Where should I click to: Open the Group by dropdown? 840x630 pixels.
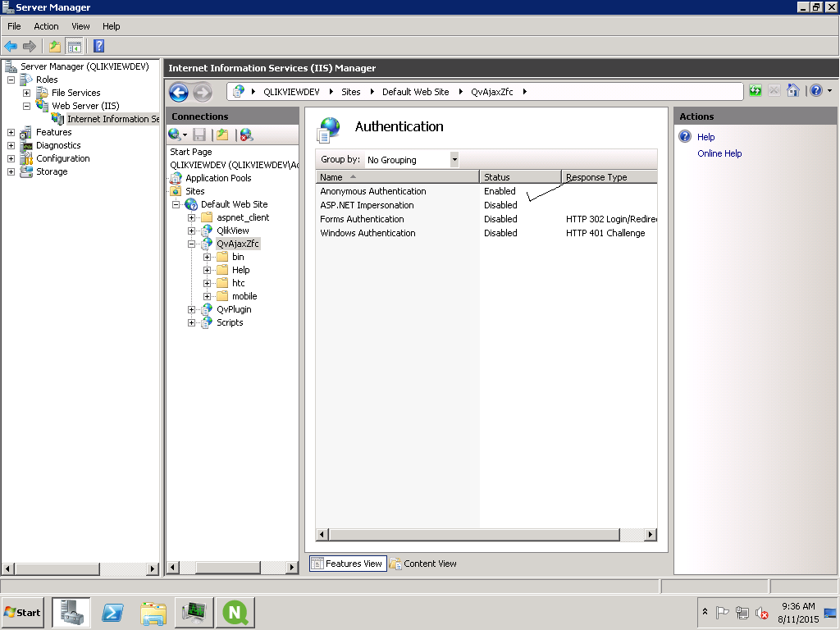(454, 160)
